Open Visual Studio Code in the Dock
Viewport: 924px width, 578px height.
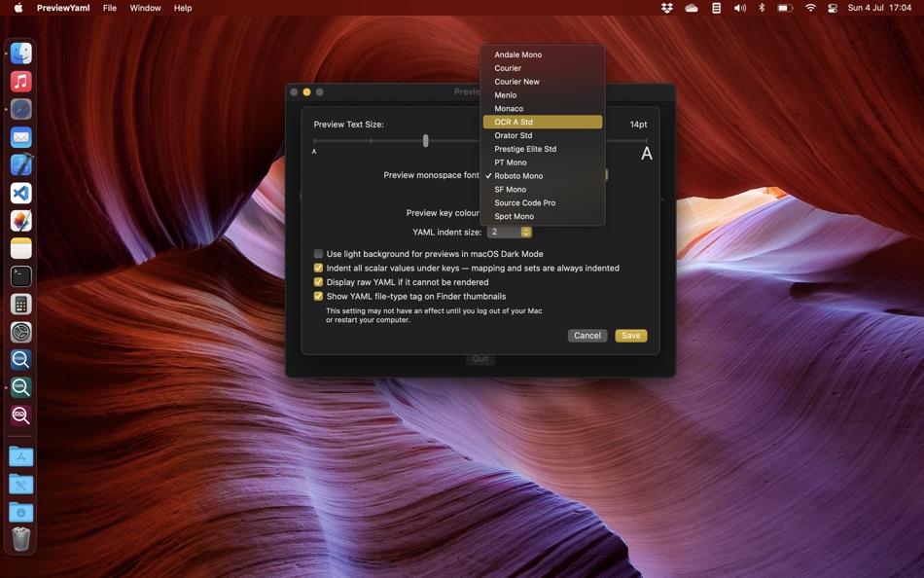coord(21,193)
